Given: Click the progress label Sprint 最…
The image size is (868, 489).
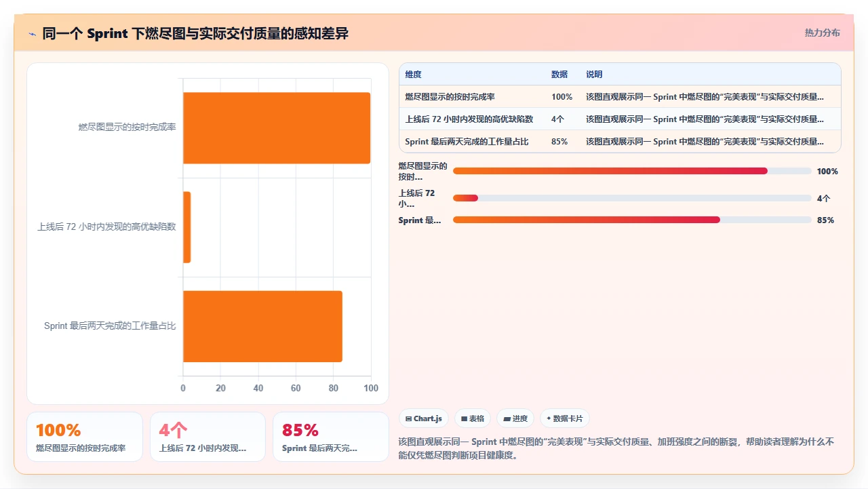Looking at the screenshot, I should [x=420, y=220].
